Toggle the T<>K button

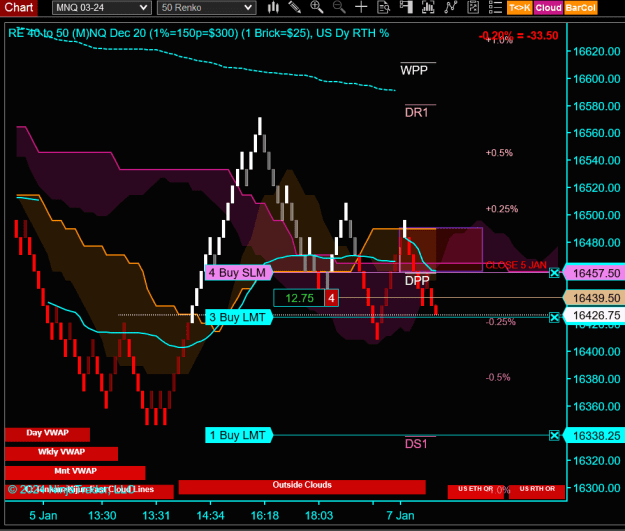519,8
